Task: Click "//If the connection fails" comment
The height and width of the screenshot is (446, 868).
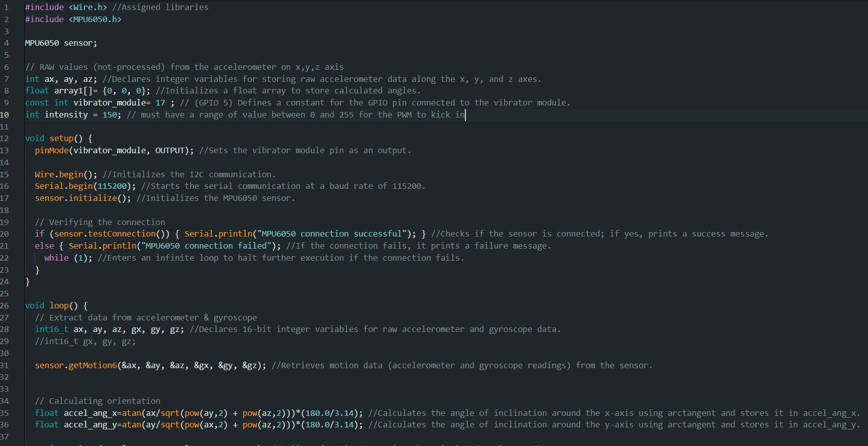Action: click(346, 246)
